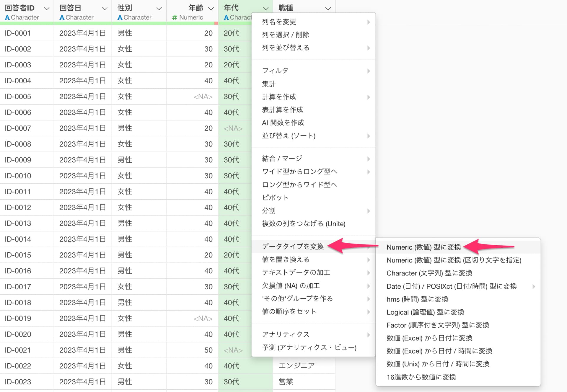Select Factor (順序付き文字列) 型に変換
The width and height of the screenshot is (567, 392).
438,325
